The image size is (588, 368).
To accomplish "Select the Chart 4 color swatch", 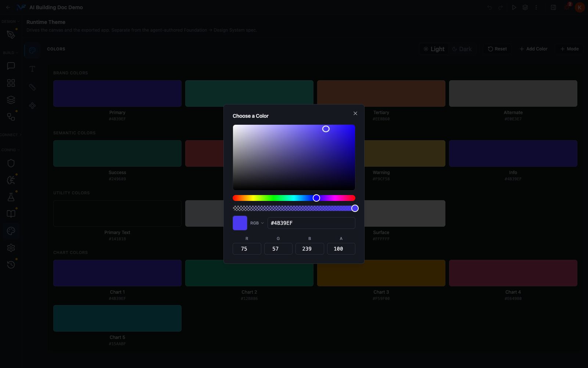I will 513,273.
